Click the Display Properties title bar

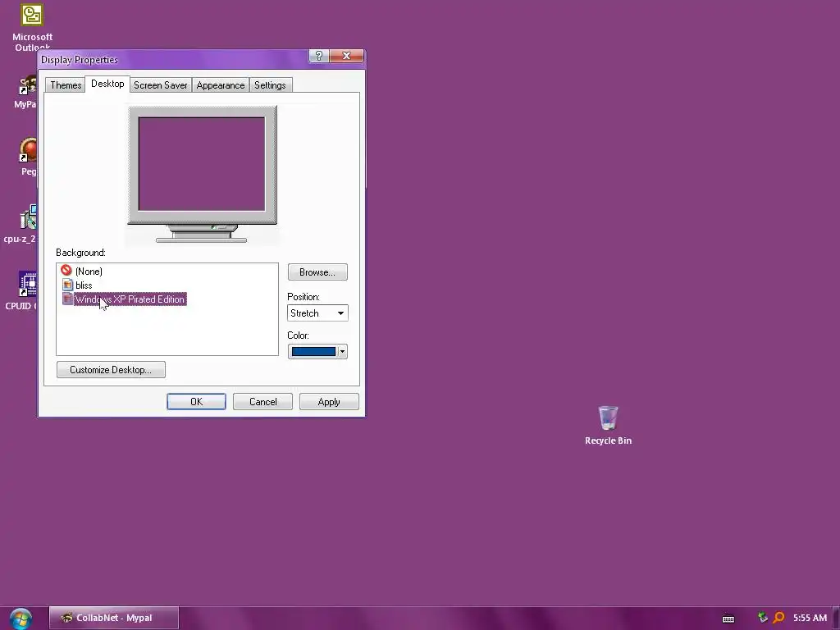tap(174, 59)
